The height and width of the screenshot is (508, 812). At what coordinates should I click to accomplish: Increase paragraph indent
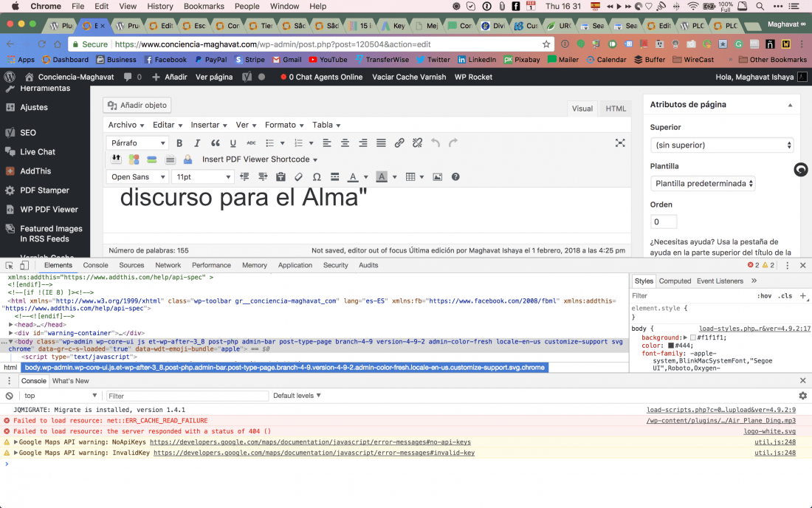coord(263,177)
